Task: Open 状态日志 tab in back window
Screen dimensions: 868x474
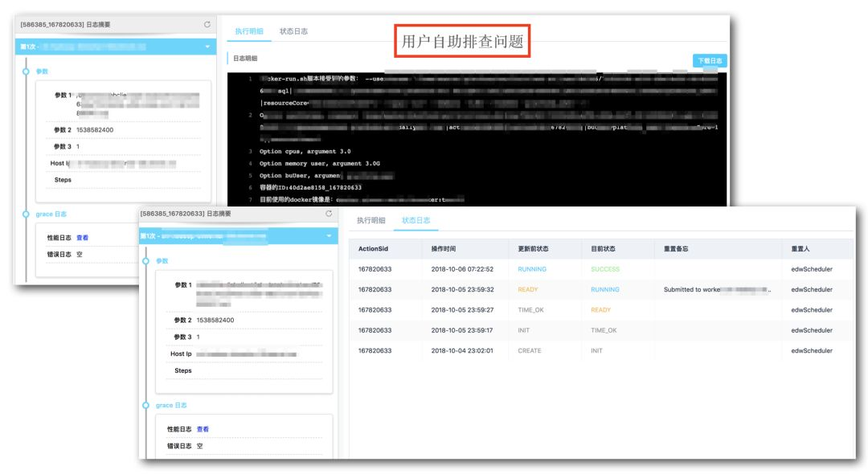Action: pyautogui.click(x=293, y=31)
